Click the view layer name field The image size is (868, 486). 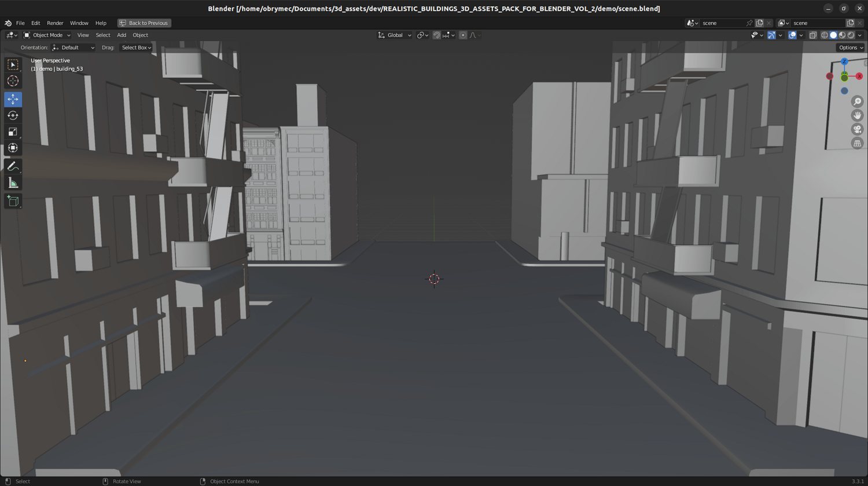pyautogui.click(x=818, y=23)
